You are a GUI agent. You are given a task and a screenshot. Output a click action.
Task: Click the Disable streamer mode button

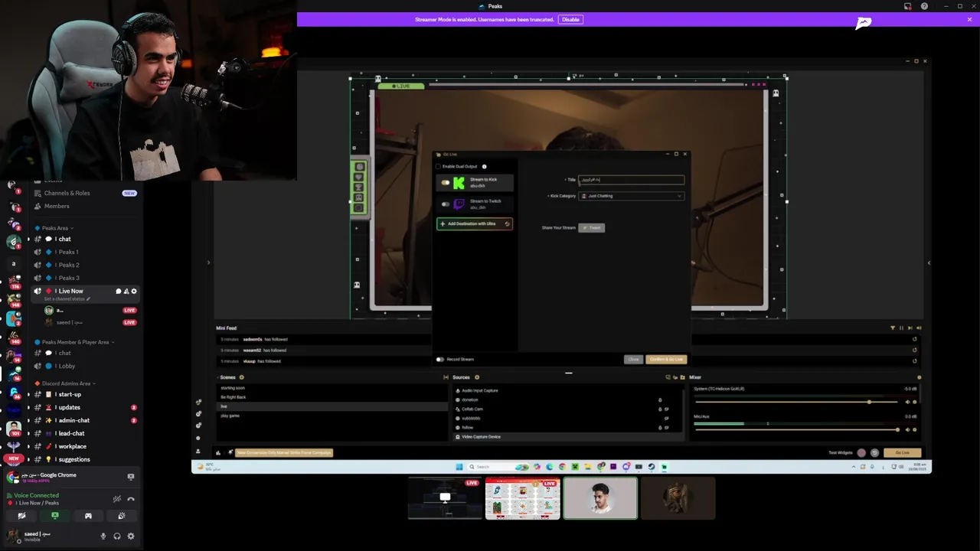[570, 19]
